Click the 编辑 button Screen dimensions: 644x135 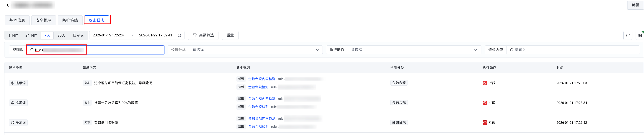coord(635,5)
